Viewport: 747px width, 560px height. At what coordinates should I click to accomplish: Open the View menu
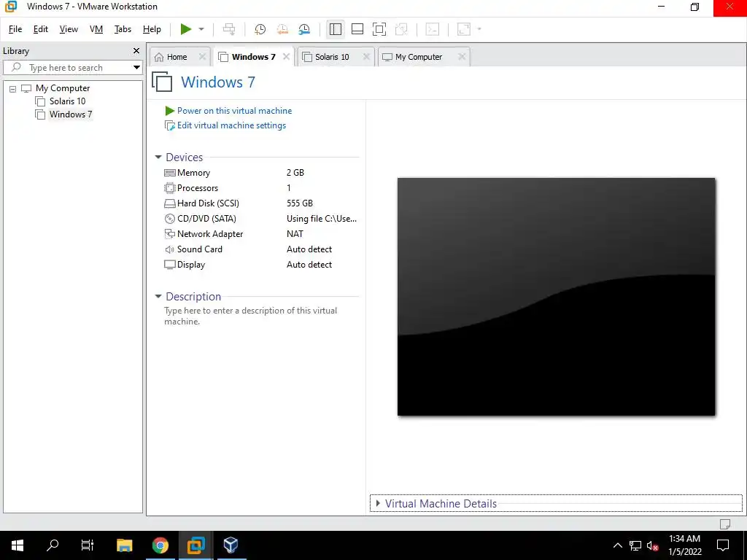pyautogui.click(x=69, y=29)
